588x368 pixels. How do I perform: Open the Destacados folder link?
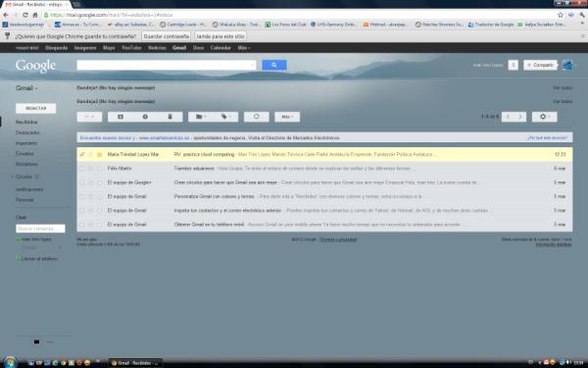tap(27, 132)
